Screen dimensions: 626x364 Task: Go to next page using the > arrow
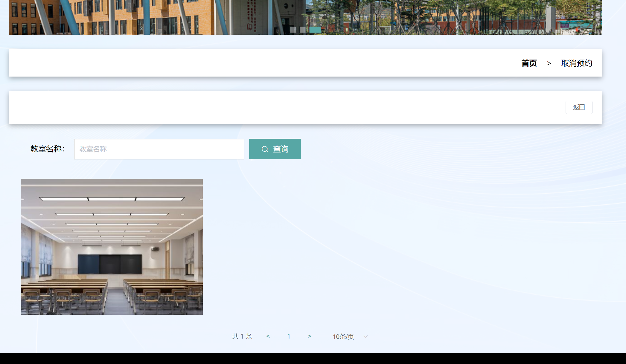point(310,336)
